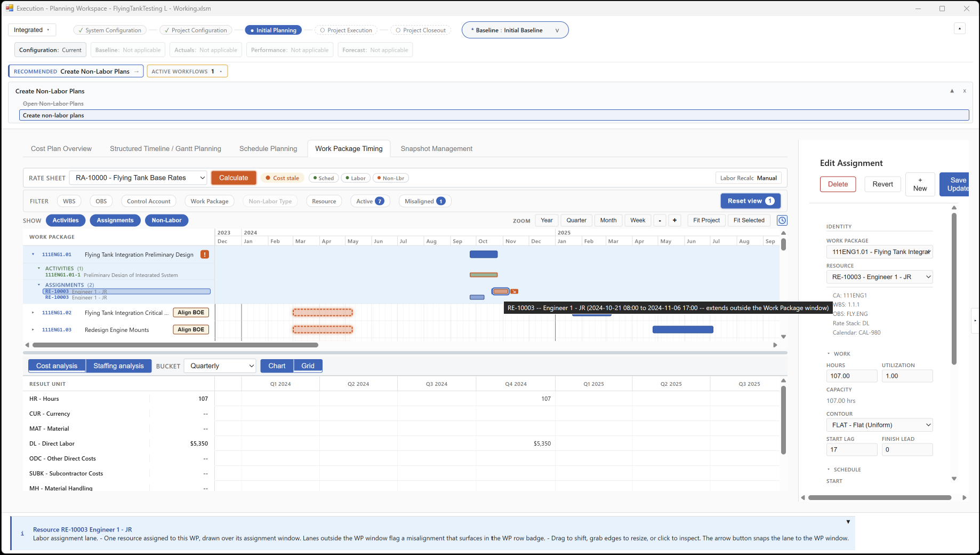Open the Resource RE-10003 dropdown
The height and width of the screenshot is (555, 980).
880,277
